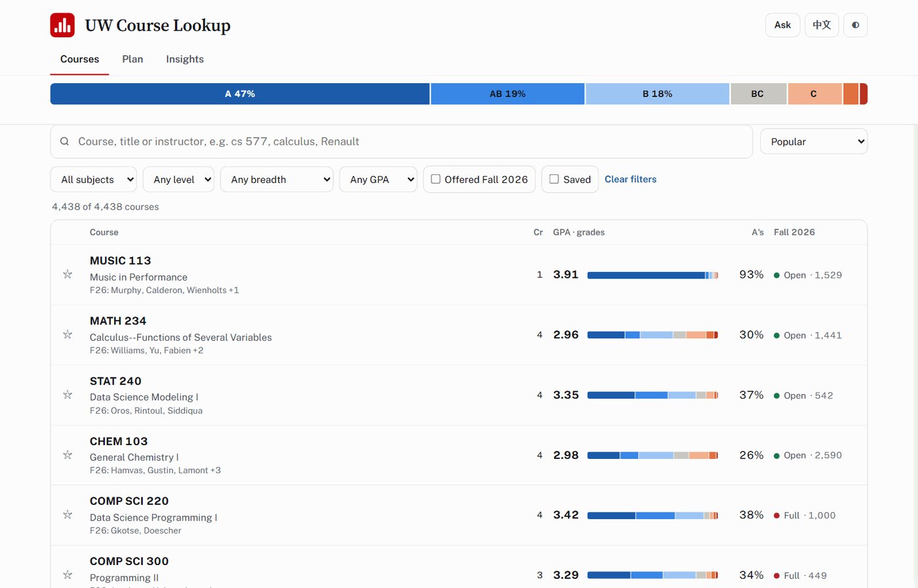
Task: Click the search magnifier icon
Action: 64,142
